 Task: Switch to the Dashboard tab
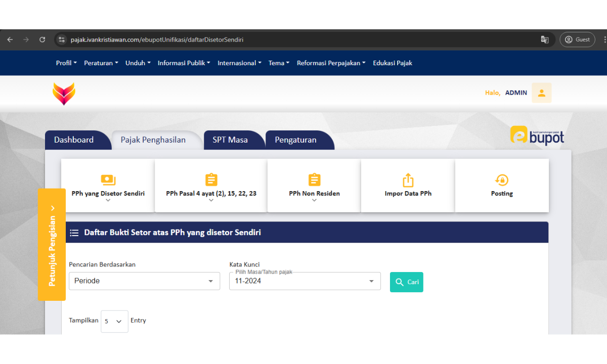point(74,140)
